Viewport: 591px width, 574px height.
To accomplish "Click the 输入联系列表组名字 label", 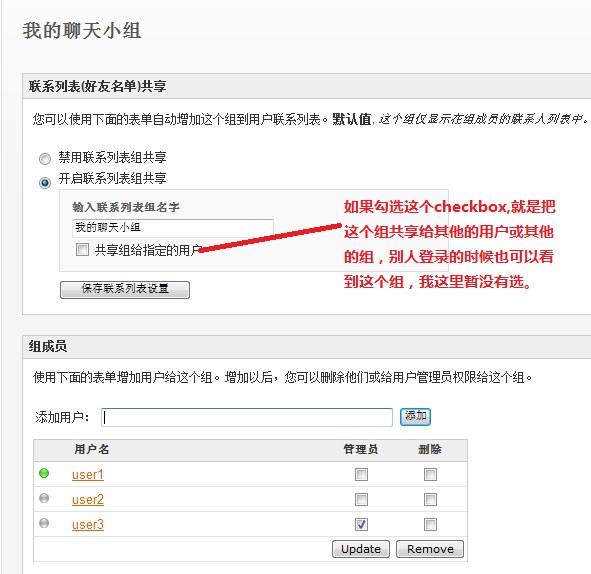I will [126, 207].
